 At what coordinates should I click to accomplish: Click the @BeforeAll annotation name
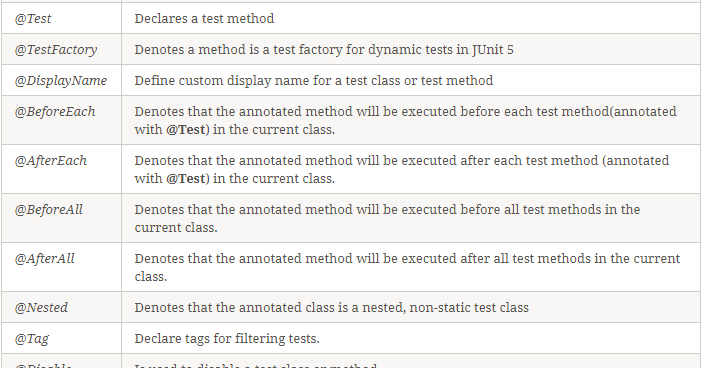click(x=49, y=210)
